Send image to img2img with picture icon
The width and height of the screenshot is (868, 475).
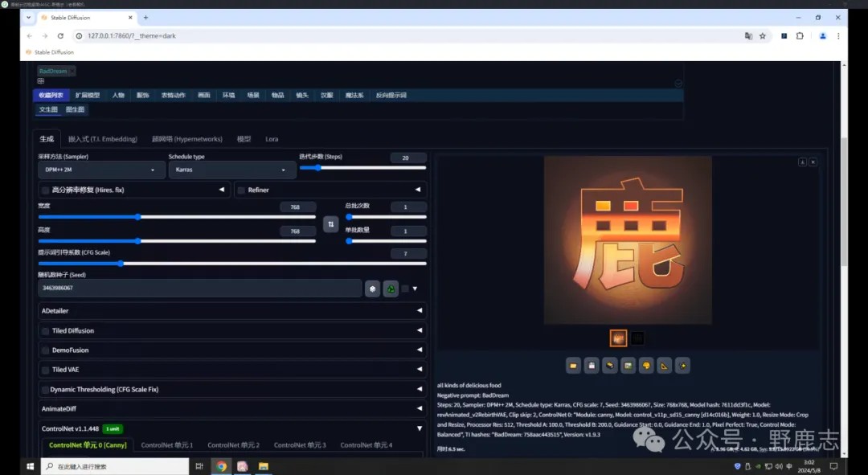point(628,366)
